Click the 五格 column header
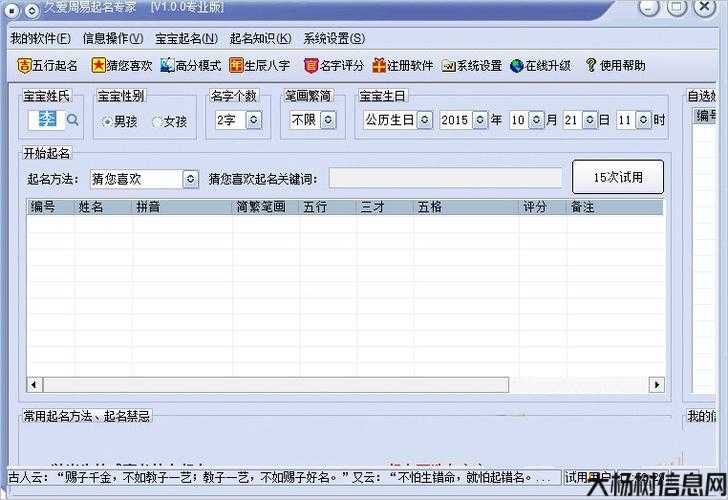Viewport: 728px width, 500px height. click(x=466, y=207)
